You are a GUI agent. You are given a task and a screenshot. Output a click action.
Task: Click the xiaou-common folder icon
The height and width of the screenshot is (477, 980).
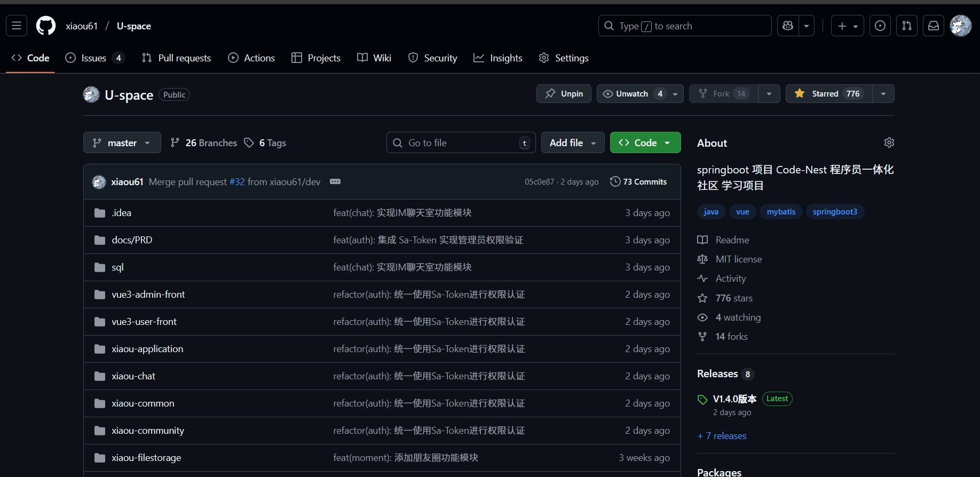point(100,403)
